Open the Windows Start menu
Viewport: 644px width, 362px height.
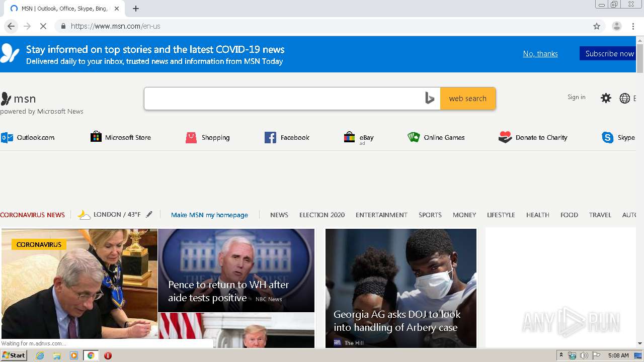14,355
